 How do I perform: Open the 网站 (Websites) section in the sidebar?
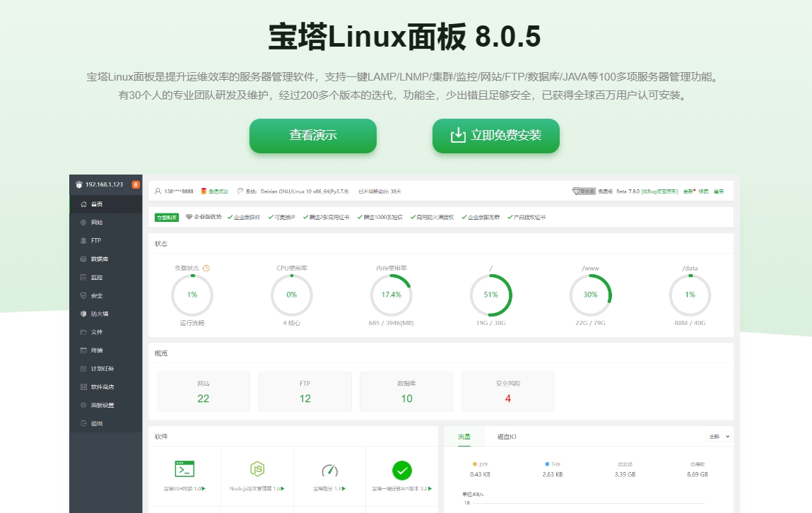(95, 222)
